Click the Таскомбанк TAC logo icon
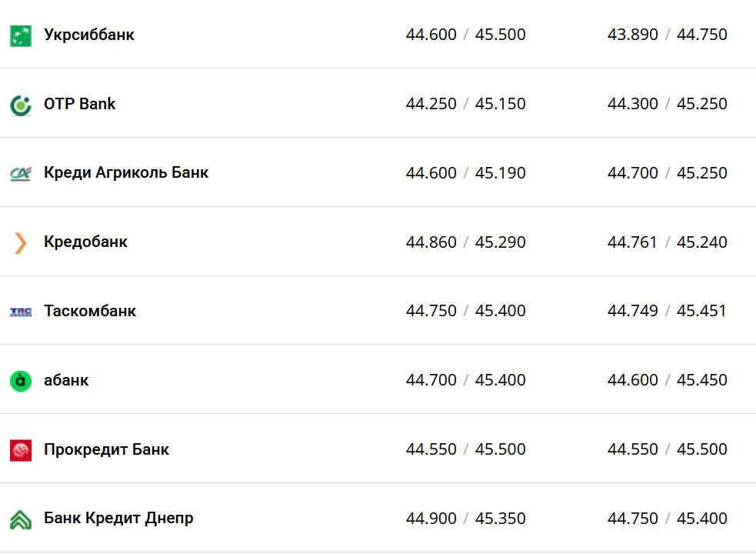This screenshot has width=756, height=554. pyautogui.click(x=21, y=312)
